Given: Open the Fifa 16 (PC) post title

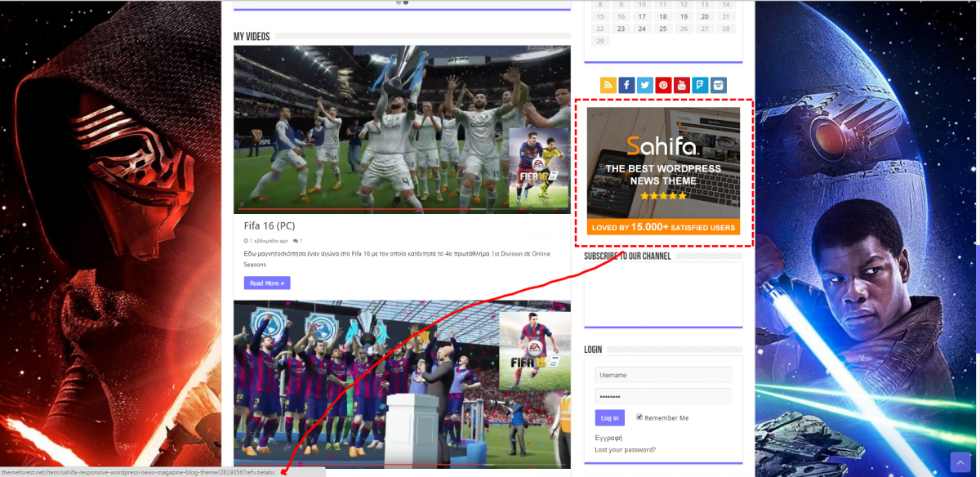Looking at the screenshot, I should pyautogui.click(x=269, y=225).
